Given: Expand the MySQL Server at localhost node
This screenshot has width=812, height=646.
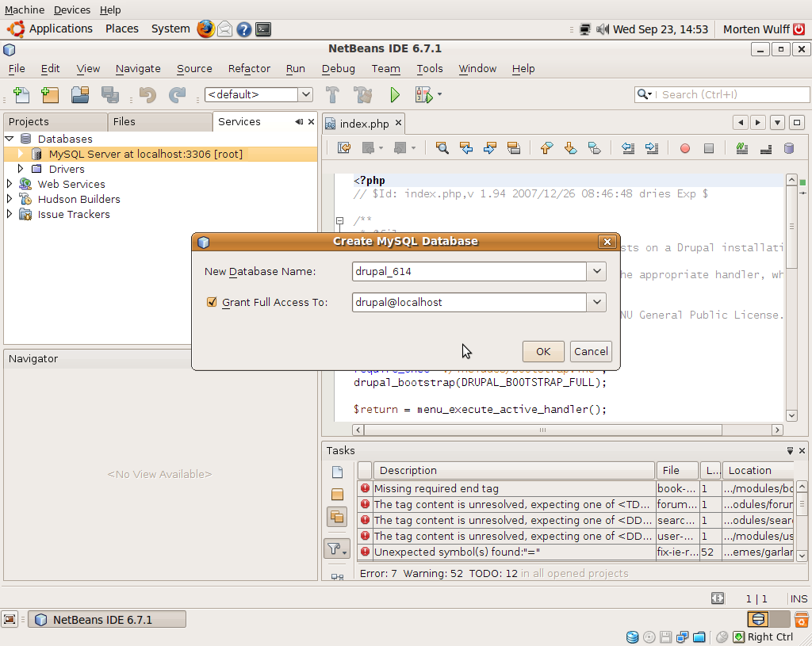Looking at the screenshot, I should (21, 154).
